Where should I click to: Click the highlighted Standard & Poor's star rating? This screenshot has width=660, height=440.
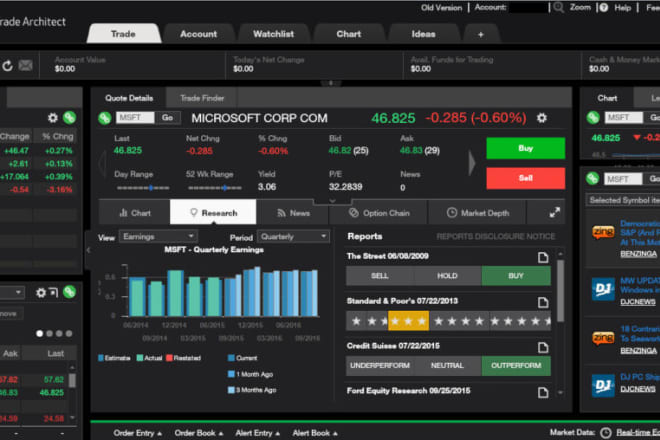(408, 321)
